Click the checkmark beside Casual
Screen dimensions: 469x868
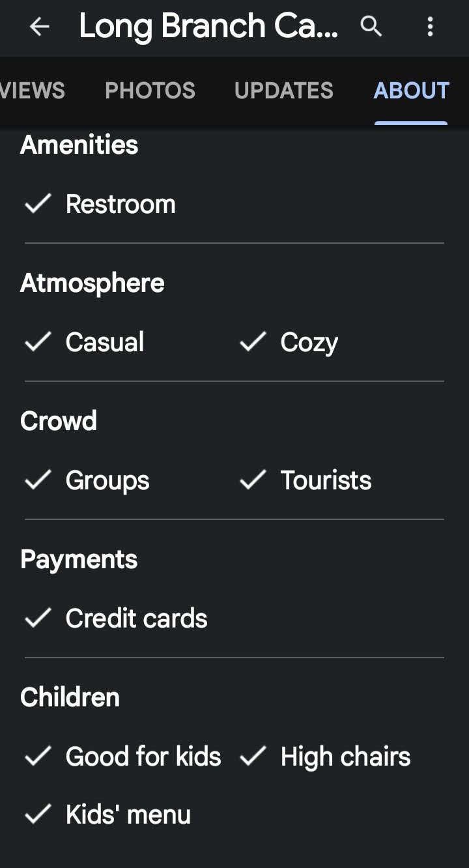[x=38, y=342]
